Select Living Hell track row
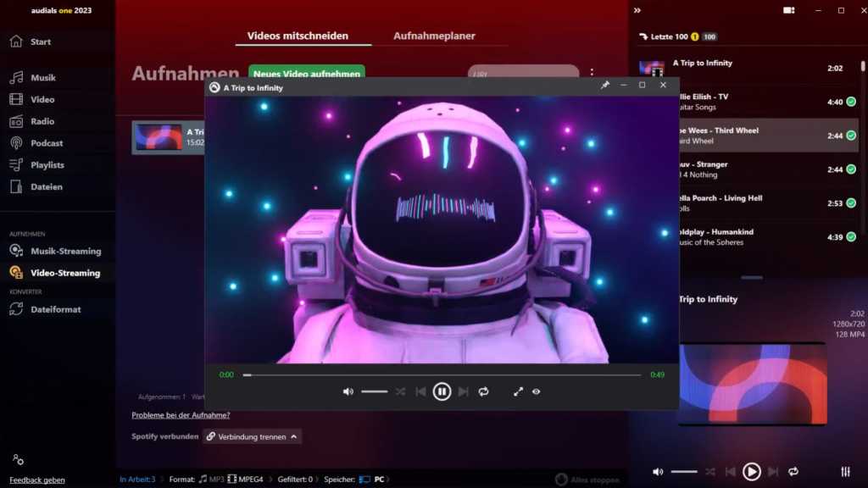Viewport: 868px width, 488px height. [x=769, y=203]
